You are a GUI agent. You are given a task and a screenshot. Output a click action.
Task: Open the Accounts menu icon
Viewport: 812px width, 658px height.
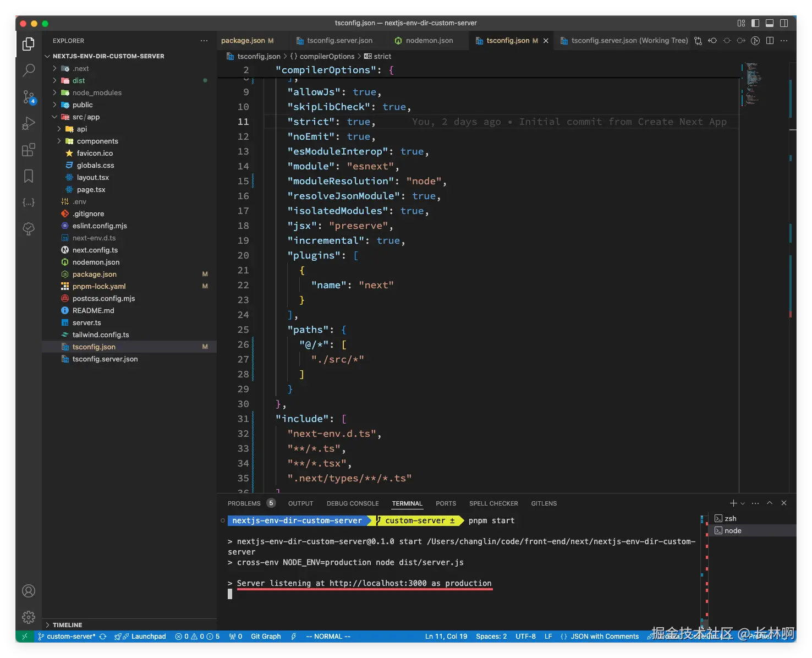(x=29, y=591)
